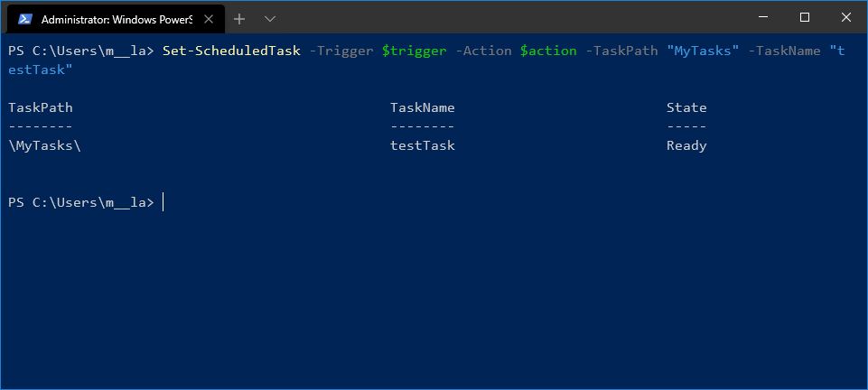Click the empty prompt line at the cursor
This screenshot has height=390, width=868.
coord(163,202)
